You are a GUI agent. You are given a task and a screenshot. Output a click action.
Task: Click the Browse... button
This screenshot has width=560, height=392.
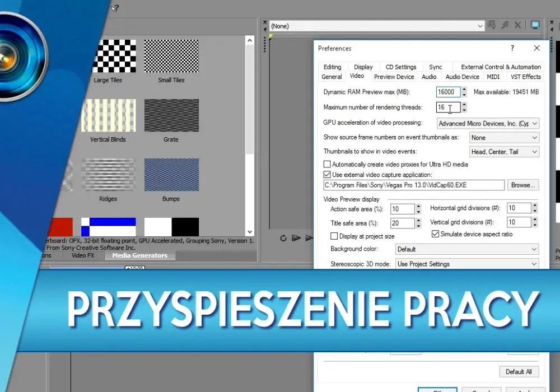pyautogui.click(x=523, y=185)
